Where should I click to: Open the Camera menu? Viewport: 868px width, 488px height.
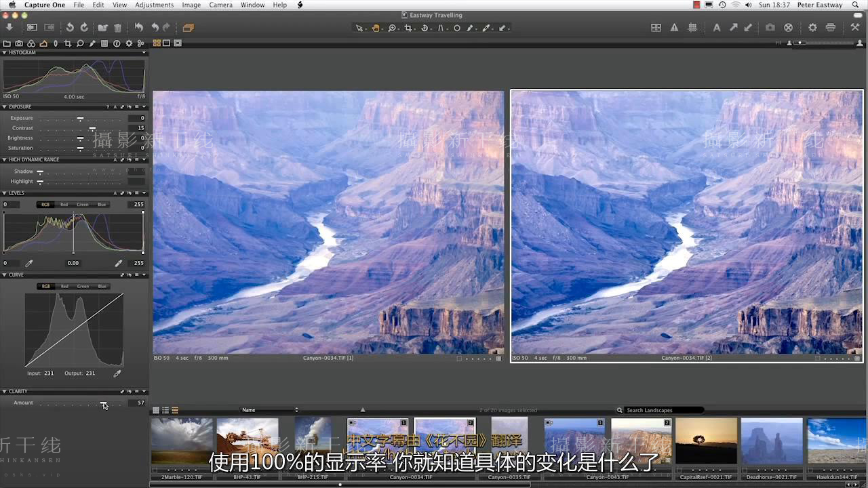coord(220,5)
